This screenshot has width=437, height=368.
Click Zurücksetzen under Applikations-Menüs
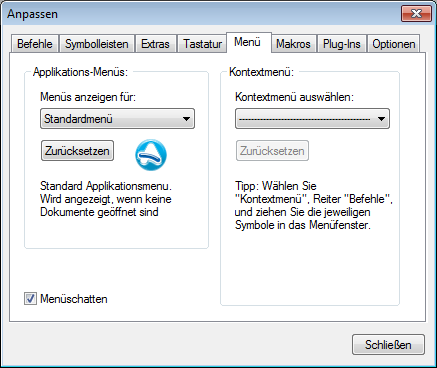77,151
